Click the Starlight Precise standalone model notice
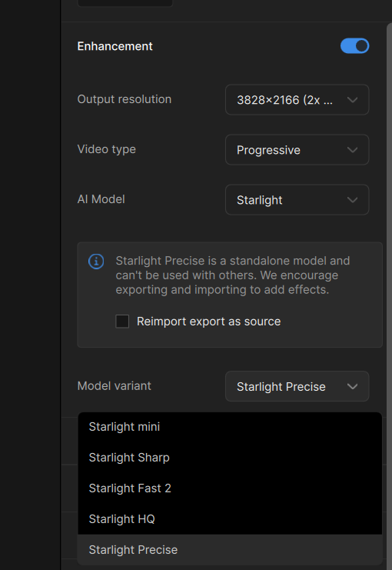 233,275
